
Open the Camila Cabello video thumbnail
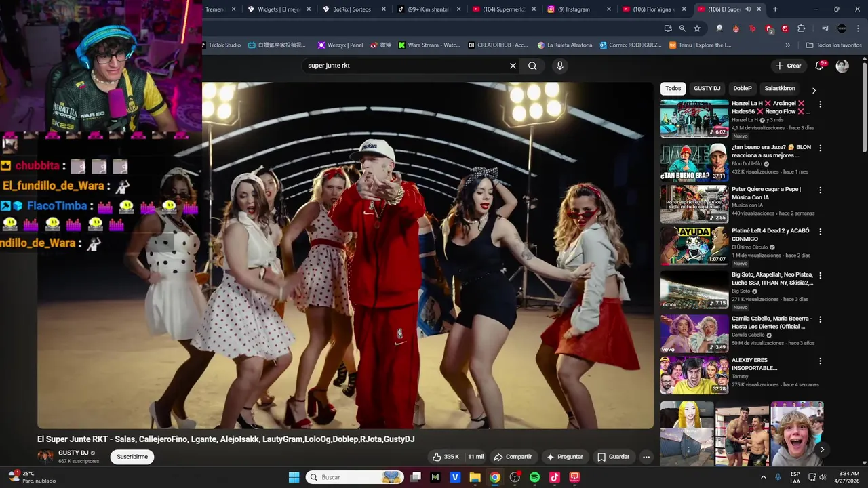click(694, 333)
